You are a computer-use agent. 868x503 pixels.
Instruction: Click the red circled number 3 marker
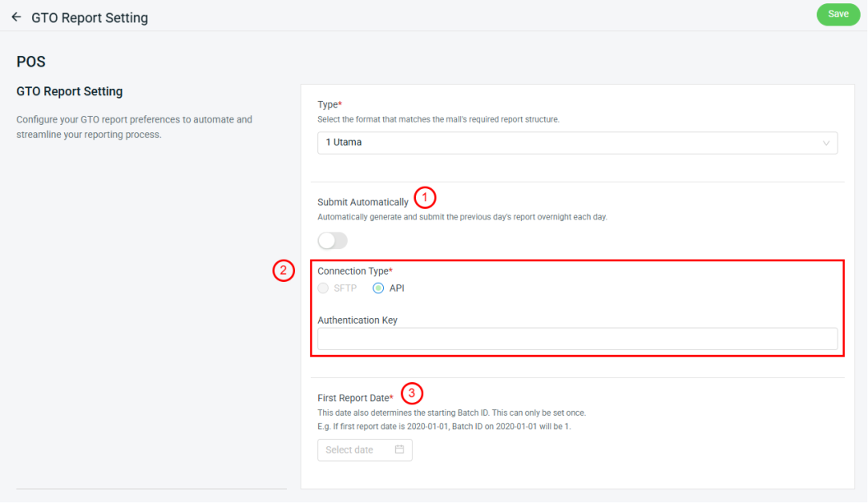[x=412, y=393]
